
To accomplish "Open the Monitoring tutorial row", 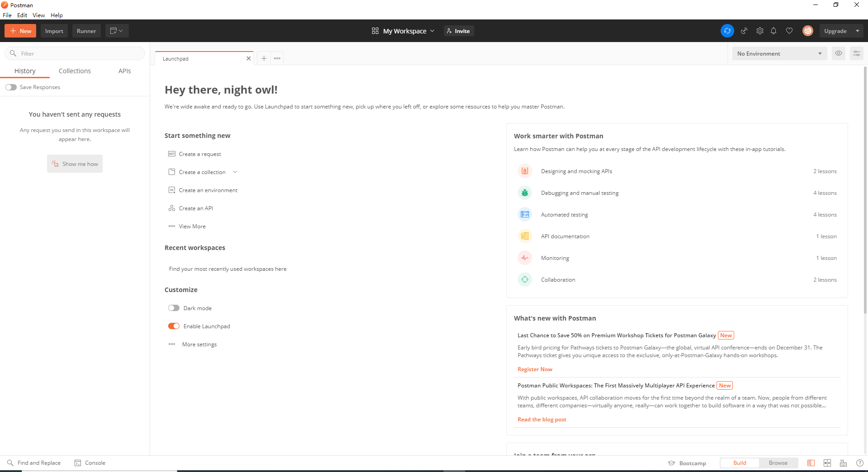I will (x=677, y=258).
